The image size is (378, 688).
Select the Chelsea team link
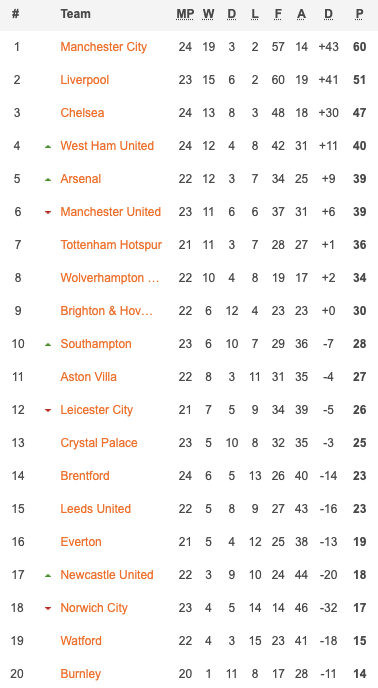click(x=83, y=113)
